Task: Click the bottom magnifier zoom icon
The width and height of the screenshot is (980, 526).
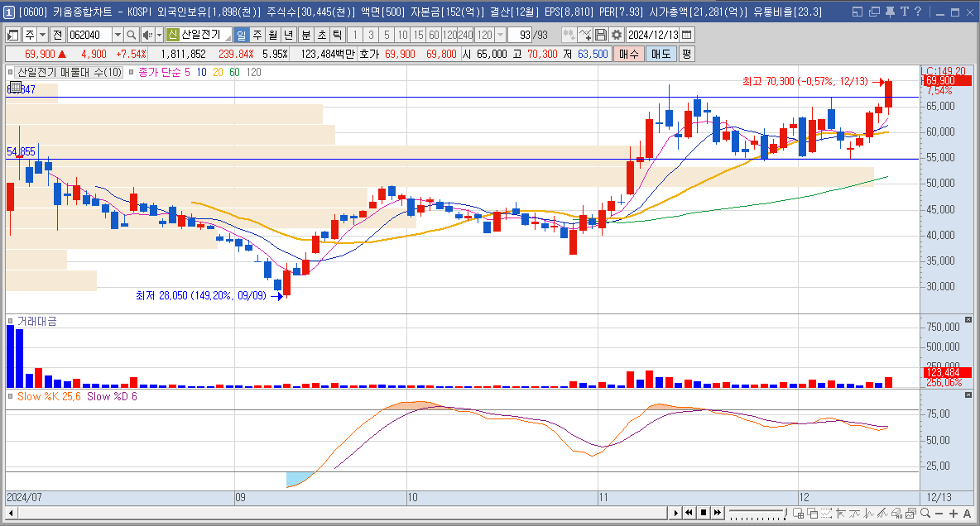Action: tap(925, 514)
